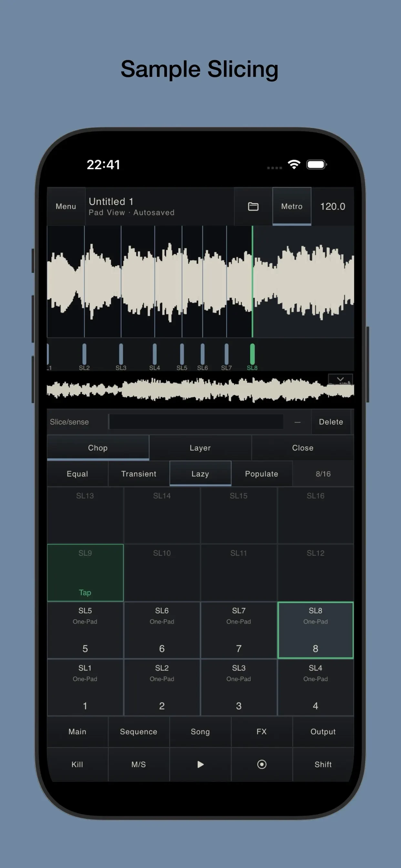401x868 pixels.
Task: Toggle the M/S mute solo button
Action: (139, 764)
